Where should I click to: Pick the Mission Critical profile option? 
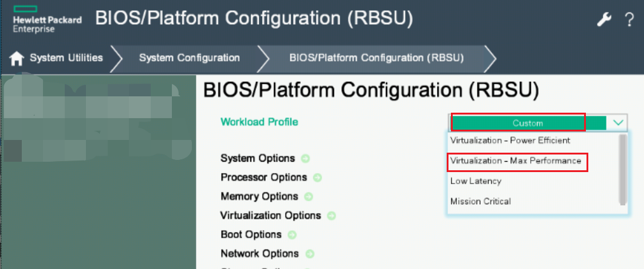click(481, 201)
